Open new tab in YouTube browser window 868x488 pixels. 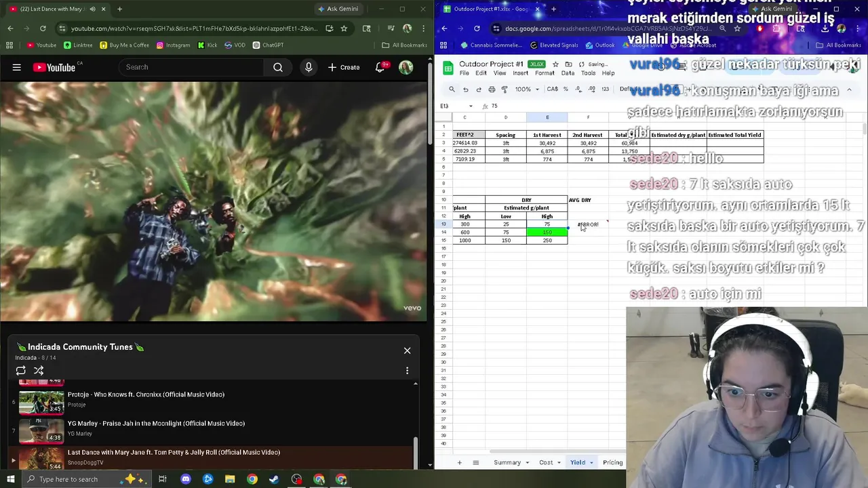(x=119, y=9)
